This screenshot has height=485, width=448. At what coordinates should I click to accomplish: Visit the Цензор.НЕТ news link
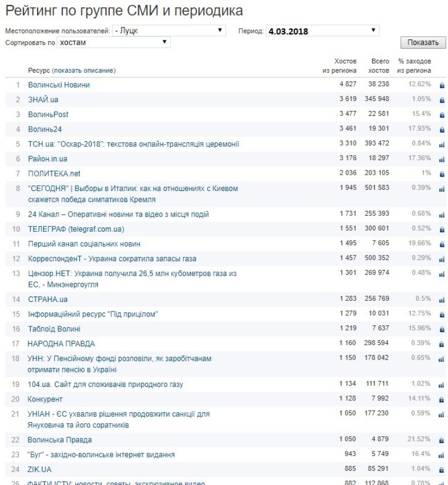pyautogui.click(x=132, y=273)
